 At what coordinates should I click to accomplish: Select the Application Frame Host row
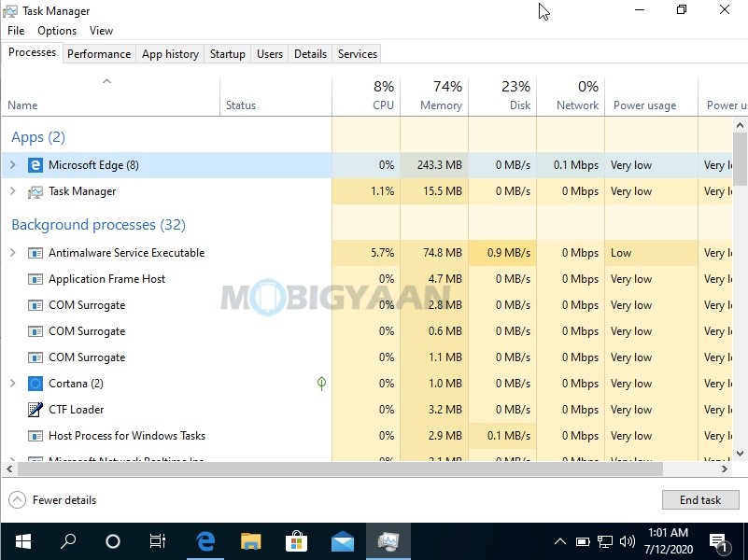point(366,279)
